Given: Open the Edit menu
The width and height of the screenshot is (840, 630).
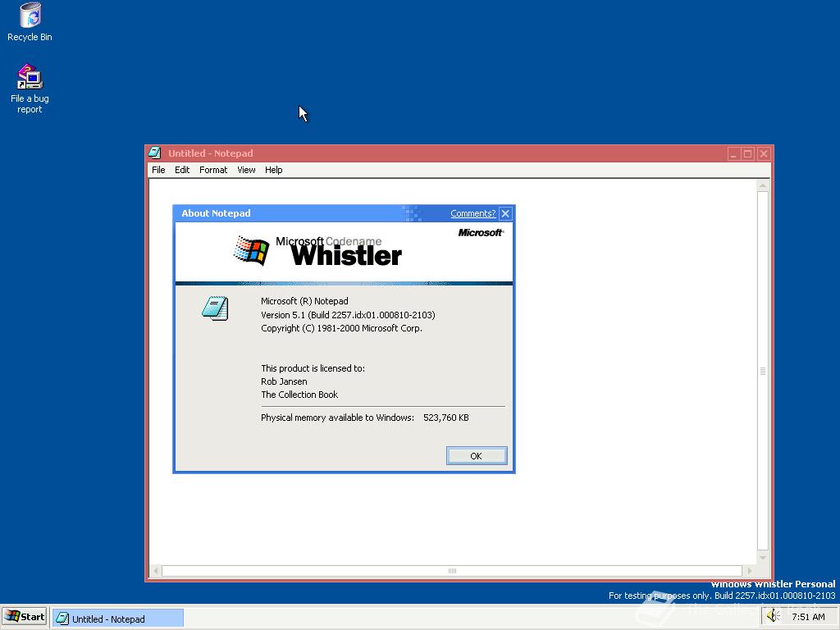Looking at the screenshot, I should [182, 170].
